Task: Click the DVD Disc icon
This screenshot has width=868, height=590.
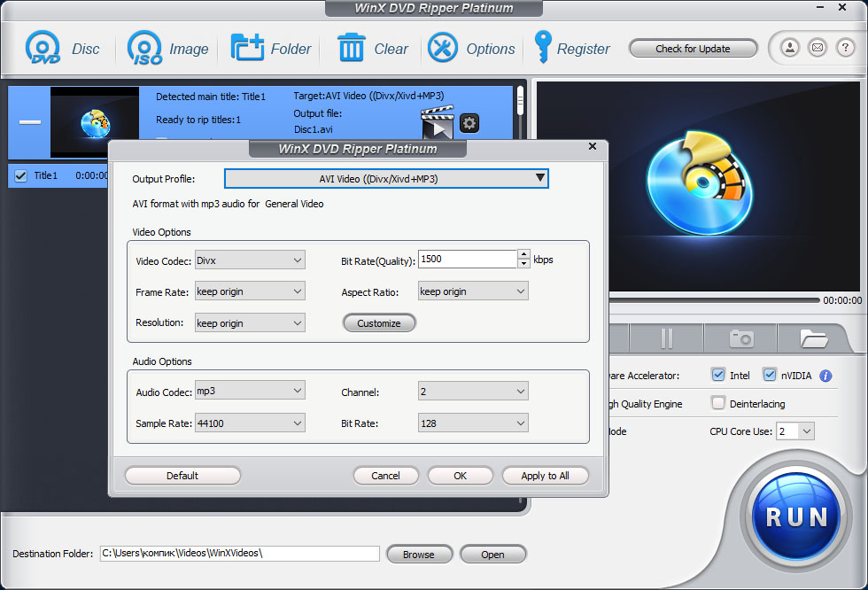Action: (43, 48)
